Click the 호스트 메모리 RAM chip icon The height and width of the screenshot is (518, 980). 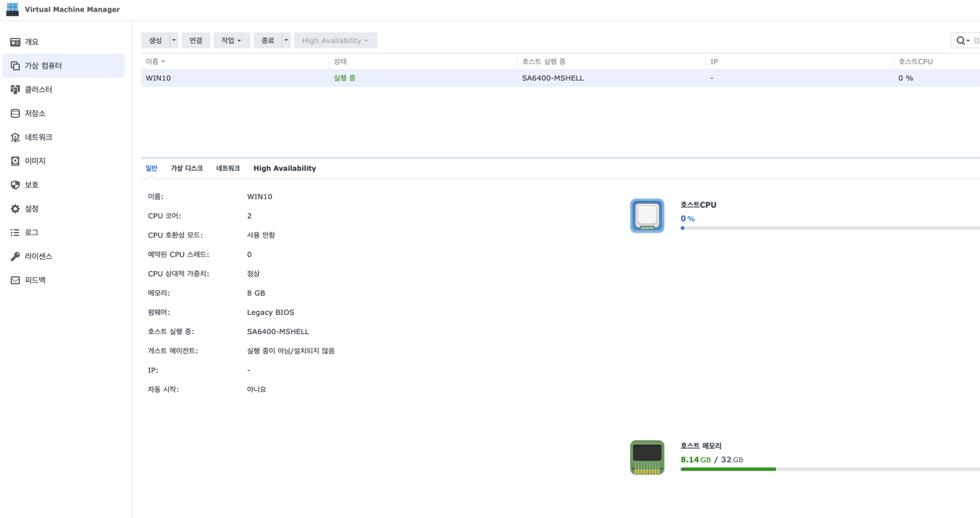pos(647,457)
